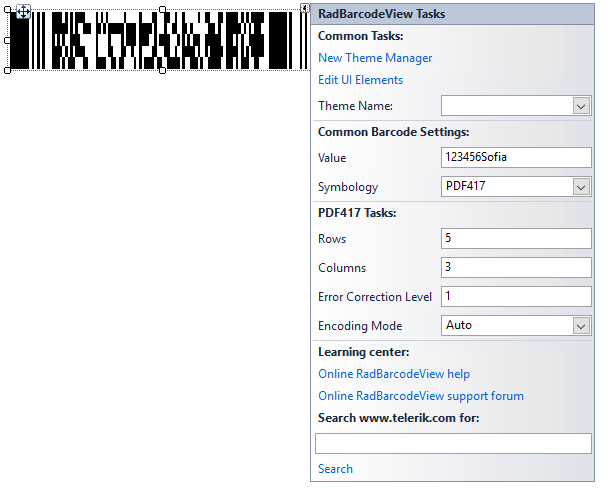
Task: Click the Theme Name combo box field
Action: (x=516, y=106)
